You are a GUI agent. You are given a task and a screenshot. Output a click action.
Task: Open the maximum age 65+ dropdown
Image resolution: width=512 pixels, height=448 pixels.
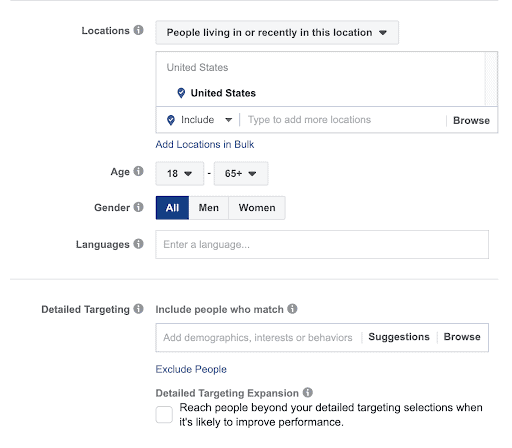point(241,173)
